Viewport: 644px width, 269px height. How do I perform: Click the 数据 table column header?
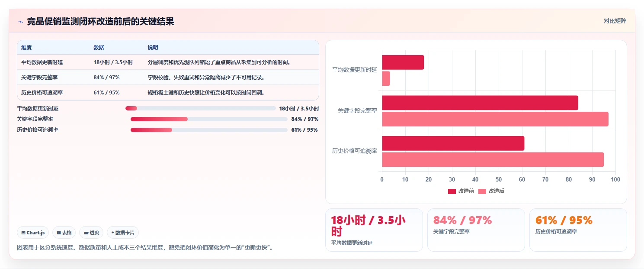[x=99, y=48]
